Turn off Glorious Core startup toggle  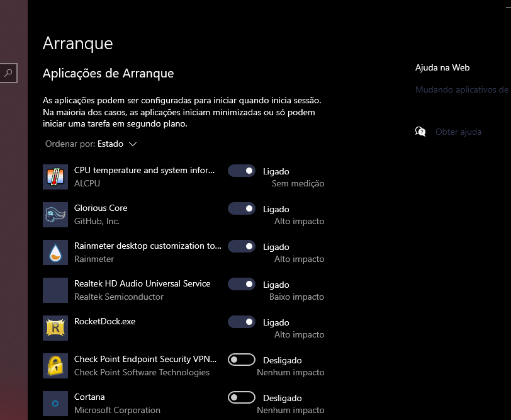click(x=242, y=208)
